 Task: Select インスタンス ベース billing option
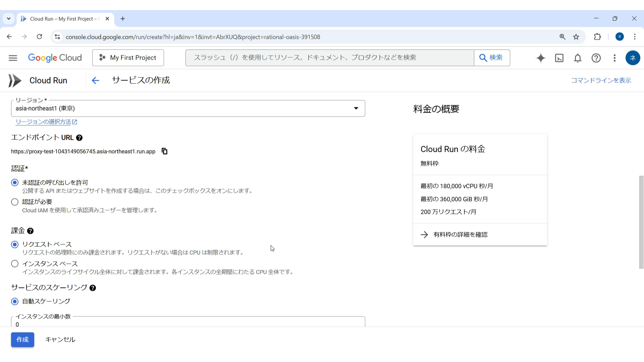point(15,264)
